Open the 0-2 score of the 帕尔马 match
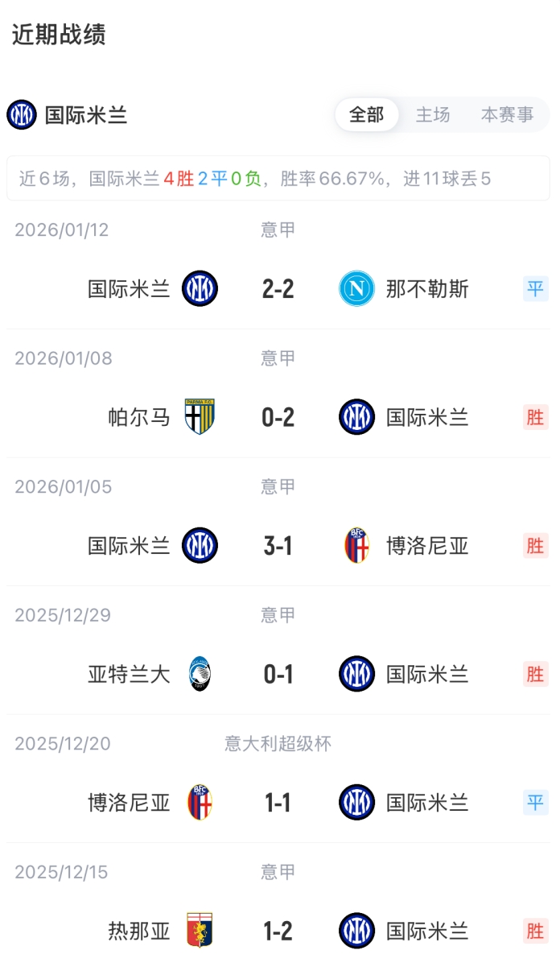Image resolution: width=560 pixels, height=967 pixels. tap(278, 417)
